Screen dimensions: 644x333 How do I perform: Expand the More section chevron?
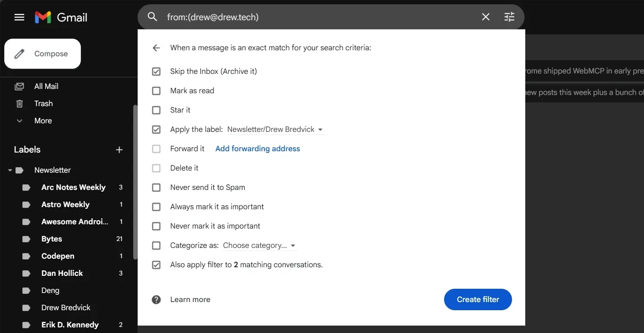tap(19, 121)
